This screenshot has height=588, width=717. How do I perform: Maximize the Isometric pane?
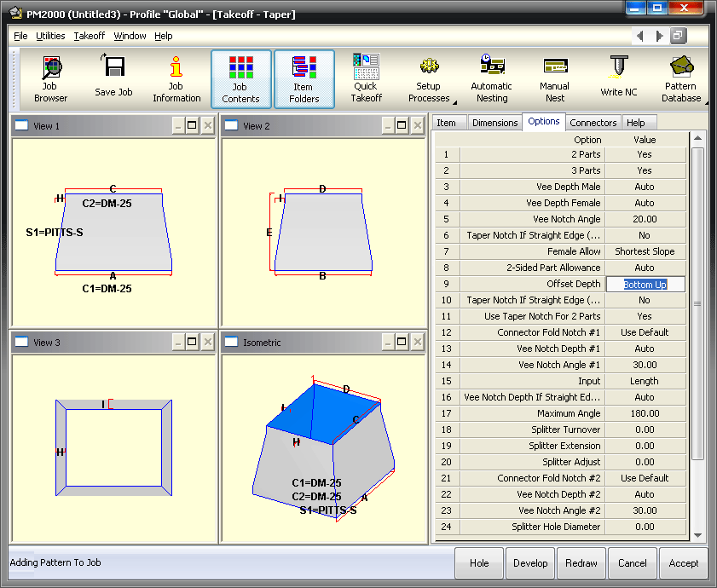(402, 342)
